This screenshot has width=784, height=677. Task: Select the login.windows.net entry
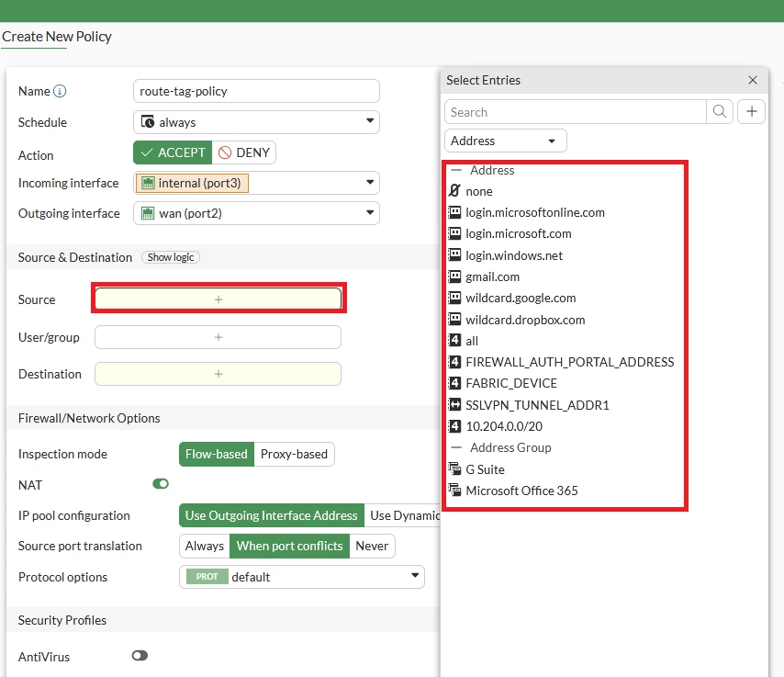click(514, 255)
